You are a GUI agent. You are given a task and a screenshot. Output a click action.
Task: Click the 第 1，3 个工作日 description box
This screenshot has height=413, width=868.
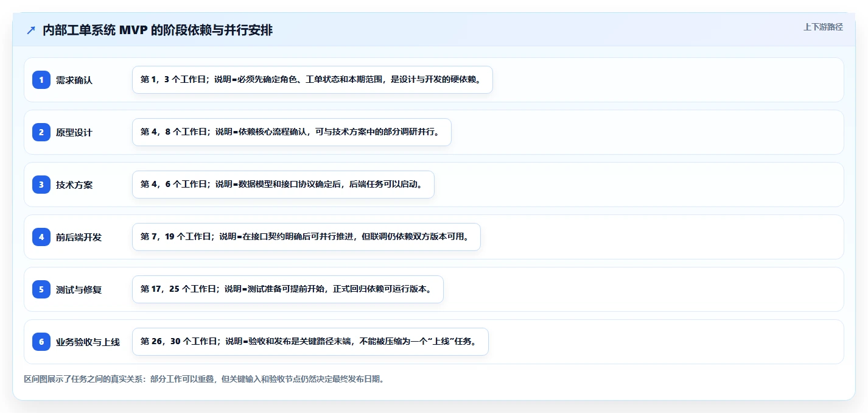[312, 80]
